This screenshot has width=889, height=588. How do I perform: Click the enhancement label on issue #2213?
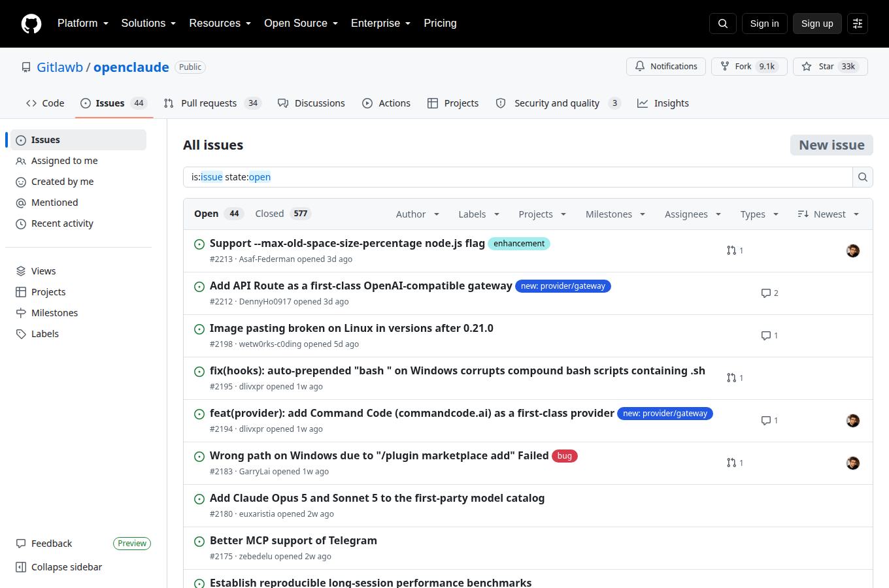519,244
